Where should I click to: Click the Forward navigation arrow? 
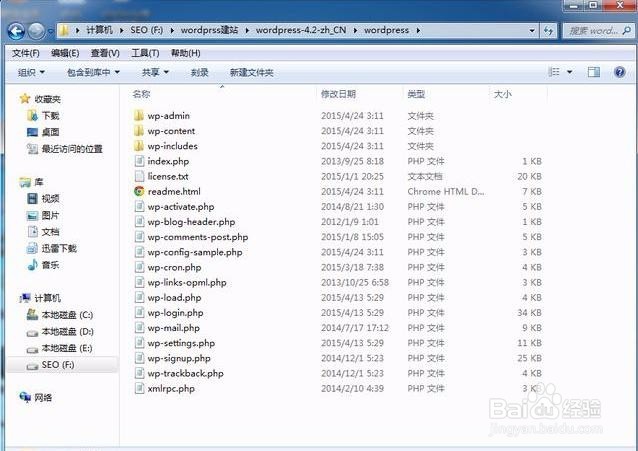pos(37,31)
